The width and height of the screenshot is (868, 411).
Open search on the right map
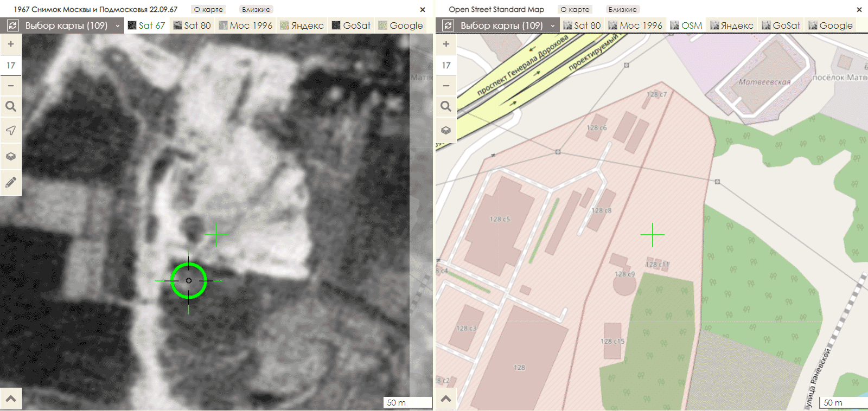click(446, 106)
